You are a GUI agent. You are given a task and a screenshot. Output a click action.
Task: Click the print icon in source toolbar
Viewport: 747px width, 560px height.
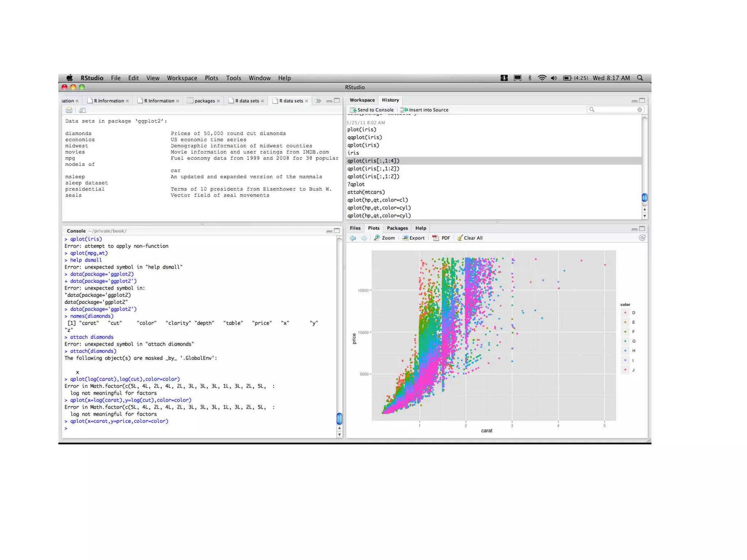(x=69, y=110)
